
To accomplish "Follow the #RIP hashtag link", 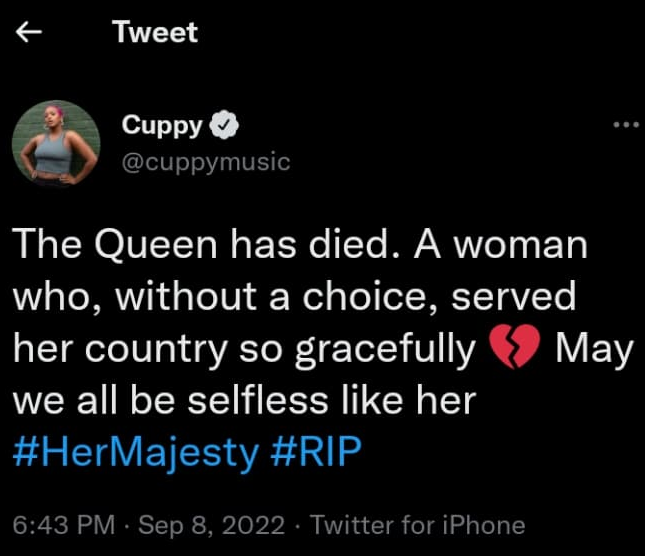I will (314, 452).
